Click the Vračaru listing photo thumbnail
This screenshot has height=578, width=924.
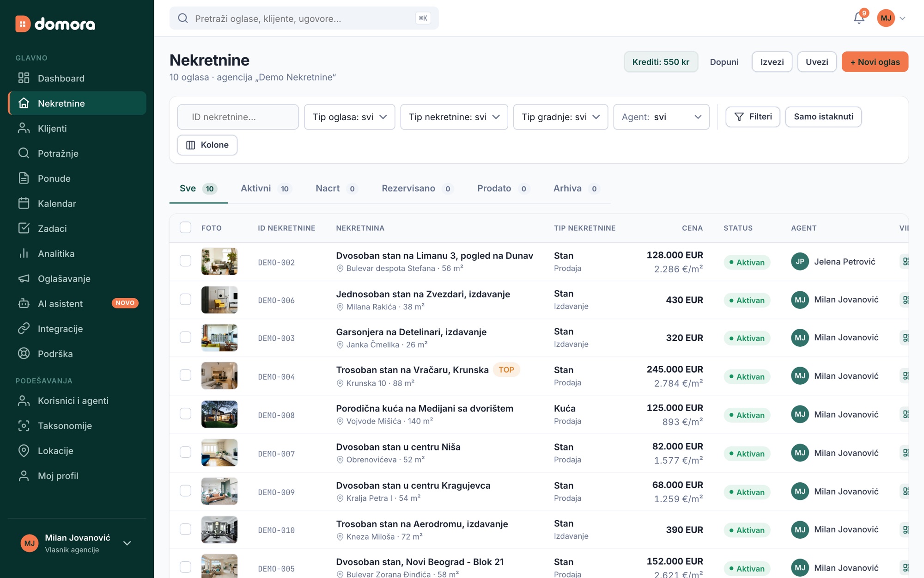219,376
